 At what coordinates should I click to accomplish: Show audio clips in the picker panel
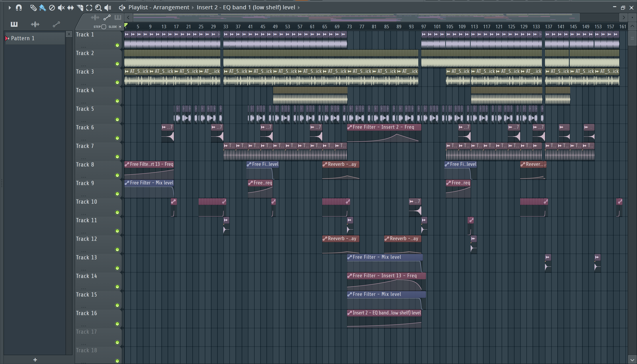(x=35, y=24)
